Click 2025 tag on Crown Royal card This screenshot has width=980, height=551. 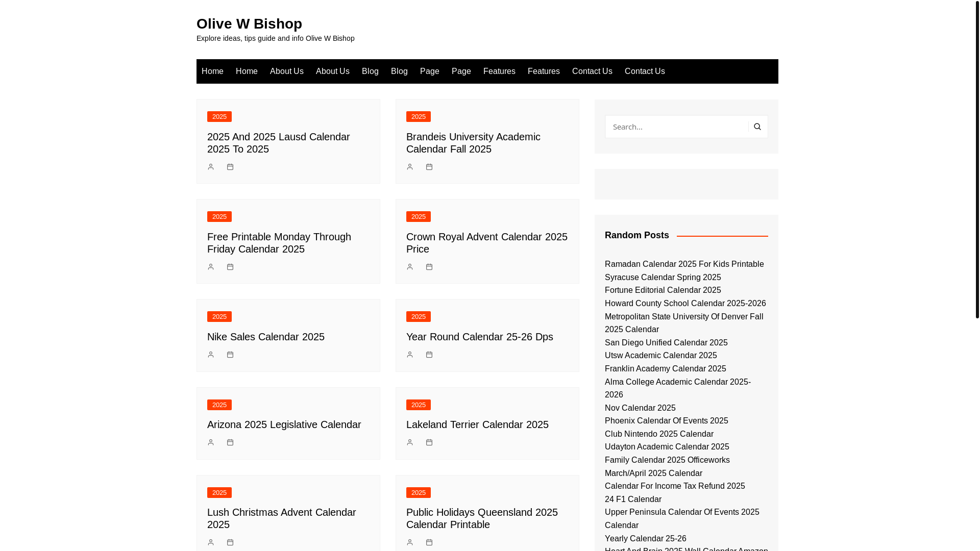(419, 217)
